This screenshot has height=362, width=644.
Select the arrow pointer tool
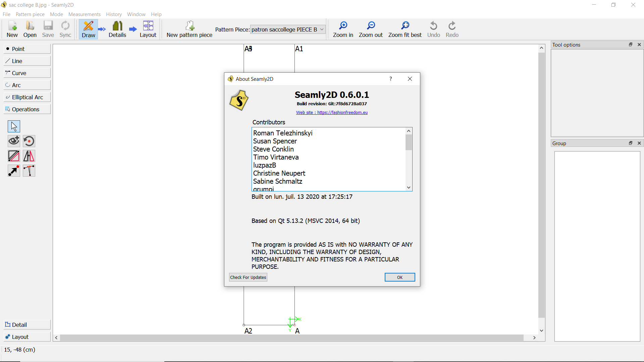(x=14, y=126)
